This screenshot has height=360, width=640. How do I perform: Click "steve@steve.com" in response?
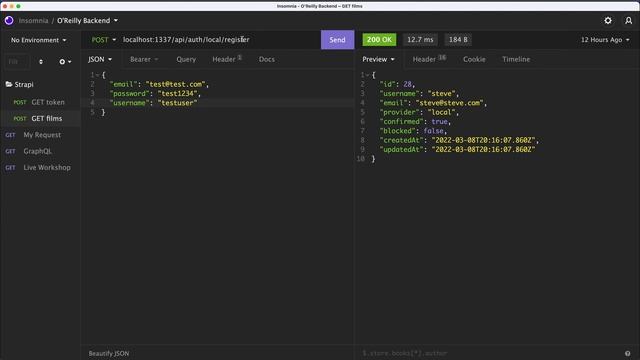pyautogui.click(x=449, y=103)
